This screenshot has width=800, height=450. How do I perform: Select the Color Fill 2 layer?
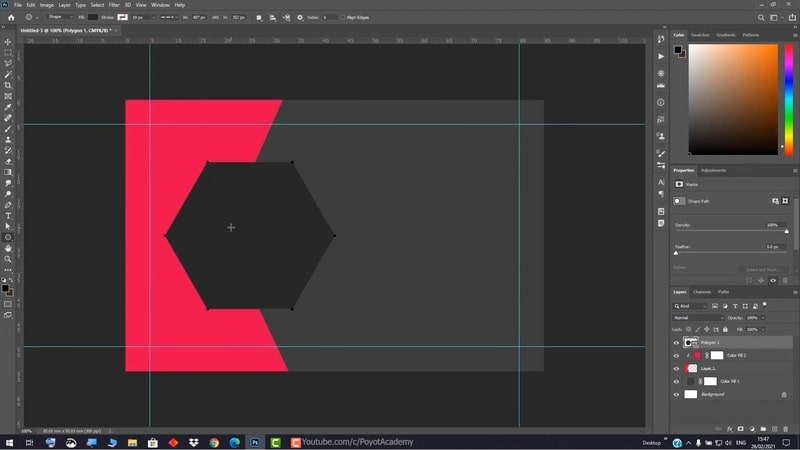[738, 355]
